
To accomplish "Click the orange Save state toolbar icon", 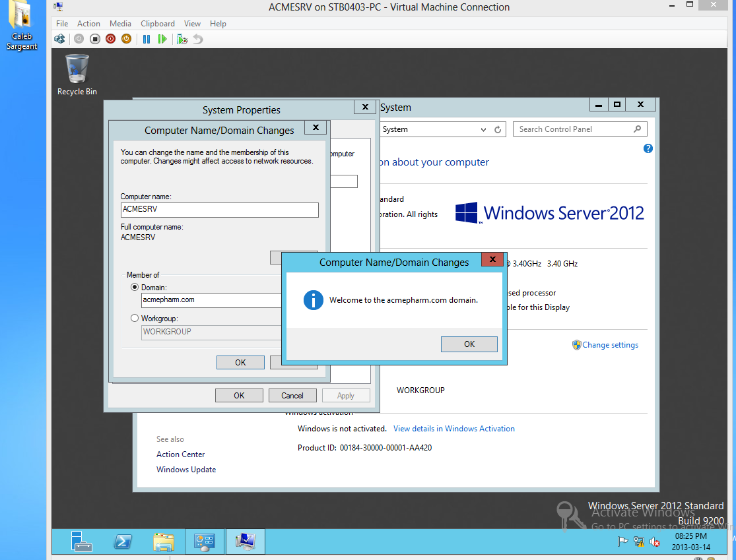I will pyautogui.click(x=126, y=39).
